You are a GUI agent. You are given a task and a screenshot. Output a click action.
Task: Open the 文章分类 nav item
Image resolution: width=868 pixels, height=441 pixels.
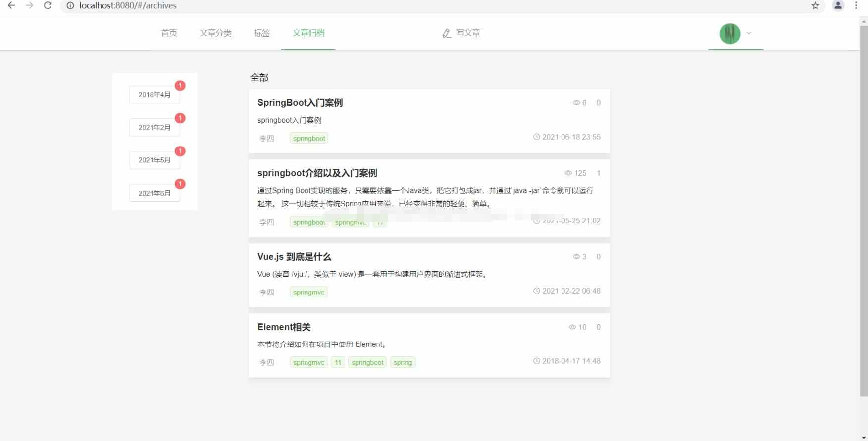coord(215,33)
